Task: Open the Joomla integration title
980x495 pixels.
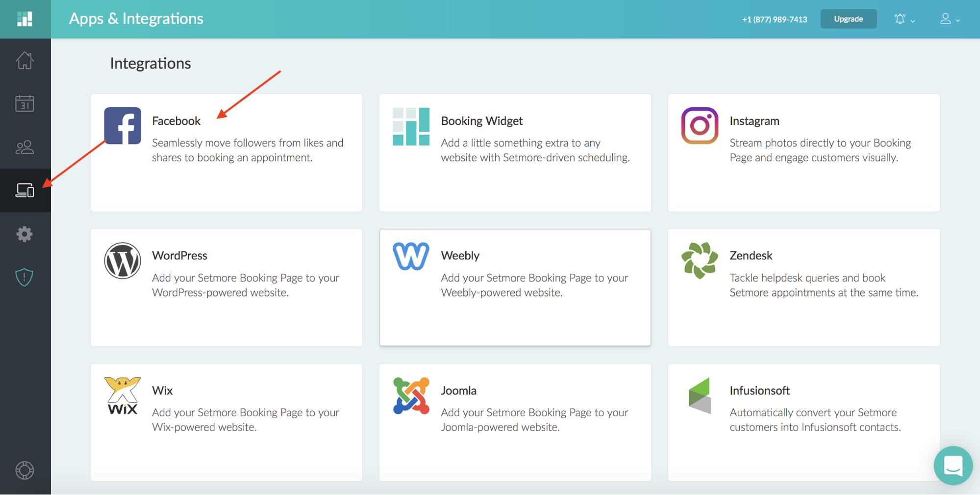Action: click(458, 391)
